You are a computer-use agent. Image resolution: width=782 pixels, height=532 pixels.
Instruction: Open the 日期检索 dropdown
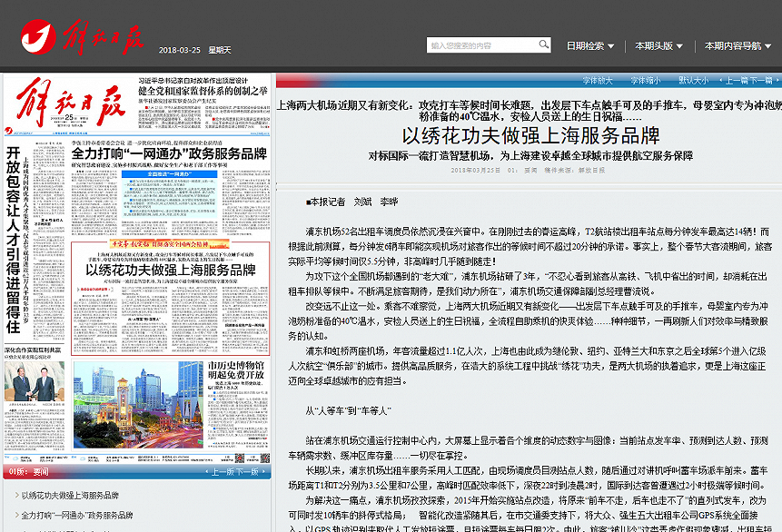[590, 45]
